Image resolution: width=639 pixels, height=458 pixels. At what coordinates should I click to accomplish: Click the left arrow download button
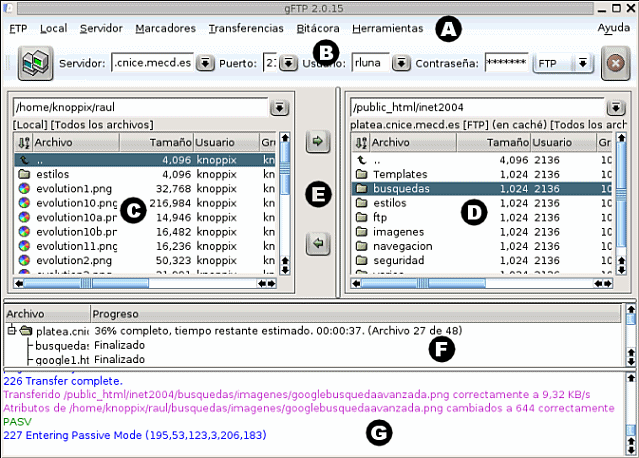pos(318,242)
